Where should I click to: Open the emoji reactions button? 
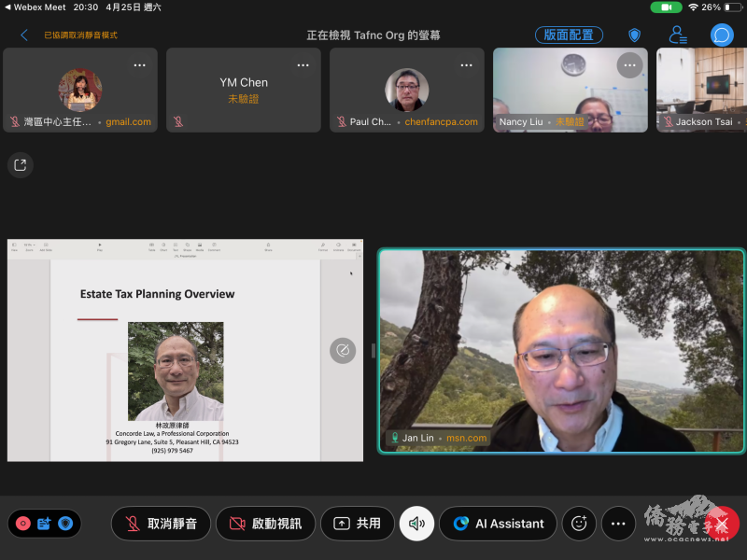point(579,524)
